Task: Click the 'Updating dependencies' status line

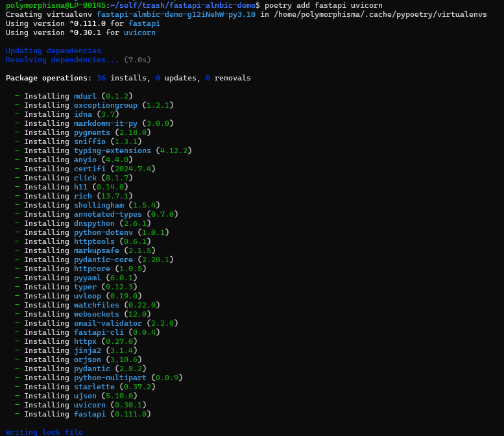Action: coord(53,51)
